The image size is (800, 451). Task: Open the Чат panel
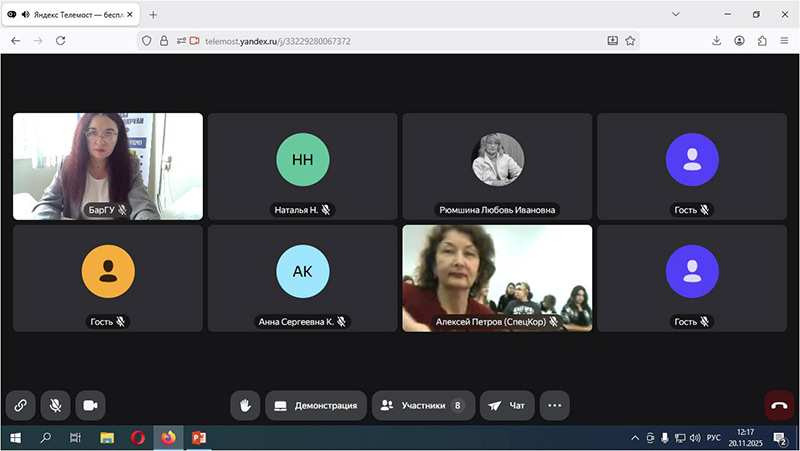[x=507, y=405]
